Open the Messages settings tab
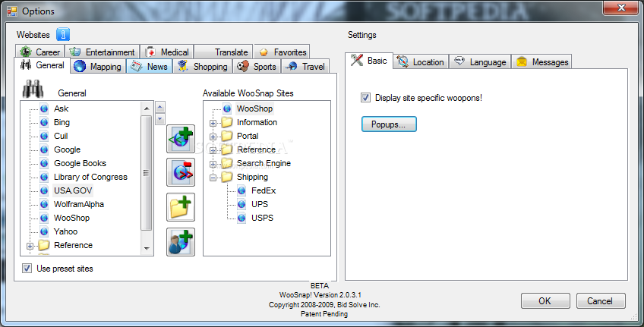The image size is (644, 327). (541, 62)
